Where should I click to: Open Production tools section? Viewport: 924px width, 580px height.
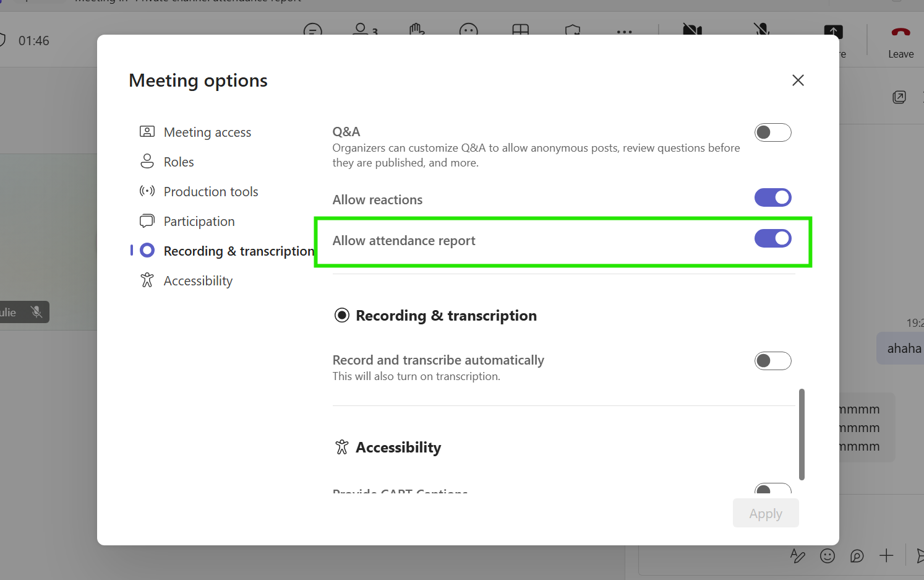point(199,191)
